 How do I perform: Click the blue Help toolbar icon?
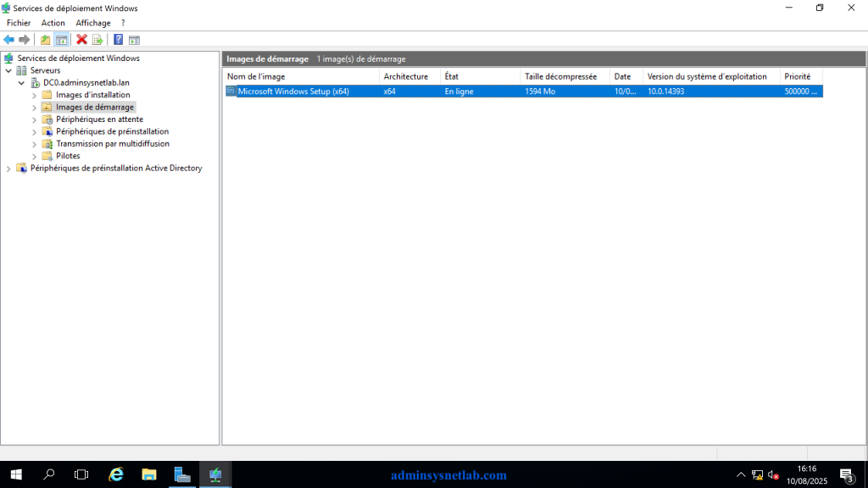(x=119, y=40)
